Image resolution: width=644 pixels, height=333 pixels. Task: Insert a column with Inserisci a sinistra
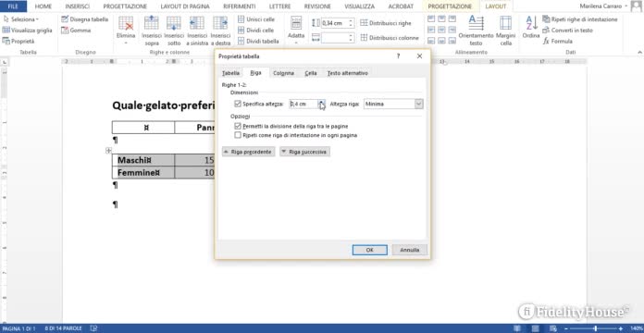pos(197,31)
